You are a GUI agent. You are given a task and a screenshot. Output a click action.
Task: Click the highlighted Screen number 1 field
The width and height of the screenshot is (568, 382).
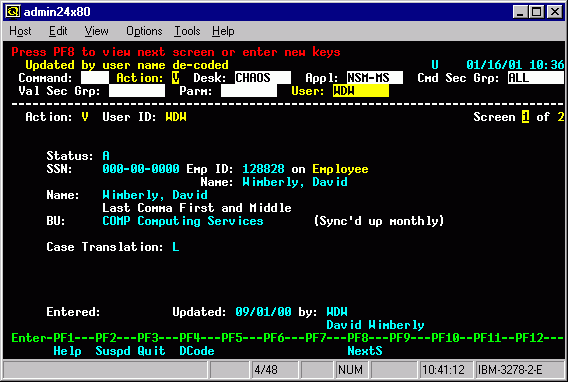[525, 117]
